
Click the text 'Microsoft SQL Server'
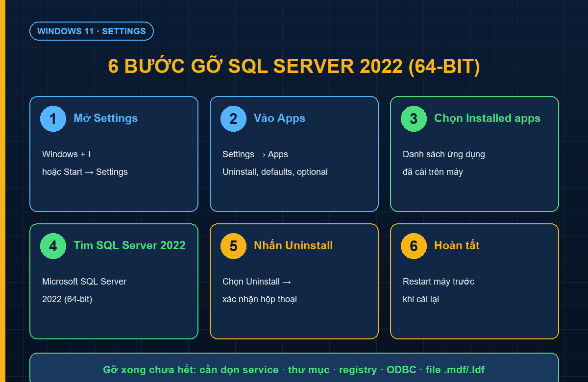point(84,282)
